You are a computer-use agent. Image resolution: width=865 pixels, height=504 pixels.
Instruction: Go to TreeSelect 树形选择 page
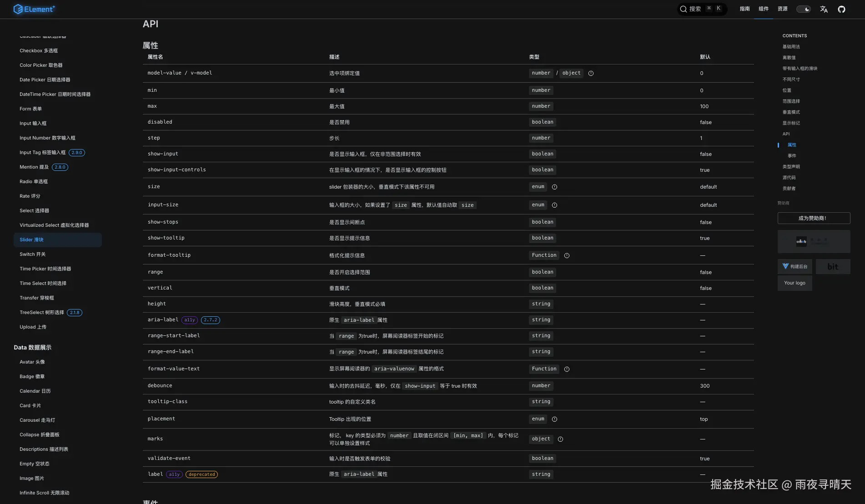(42, 313)
